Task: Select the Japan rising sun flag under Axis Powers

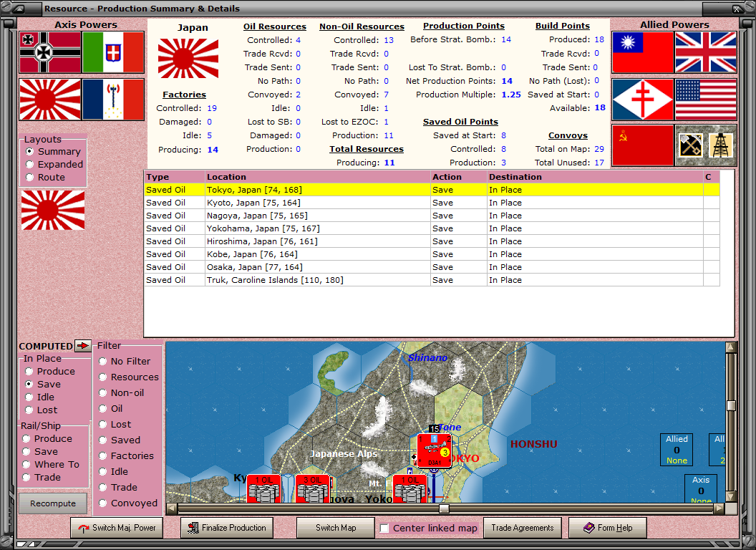Action: point(50,100)
